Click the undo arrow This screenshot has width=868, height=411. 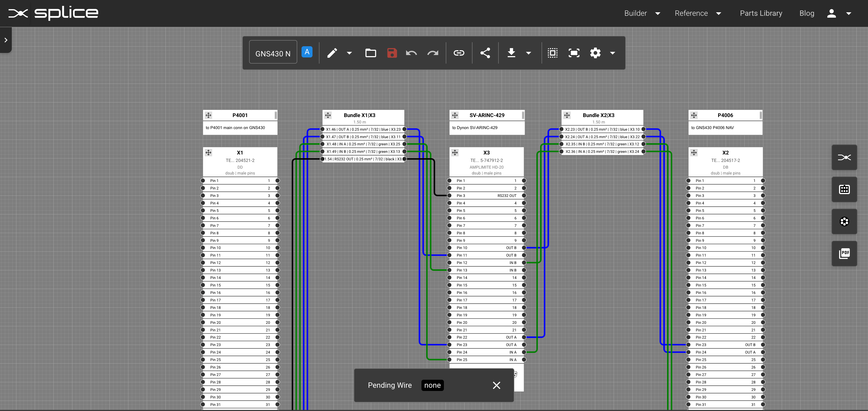[x=412, y=53]
